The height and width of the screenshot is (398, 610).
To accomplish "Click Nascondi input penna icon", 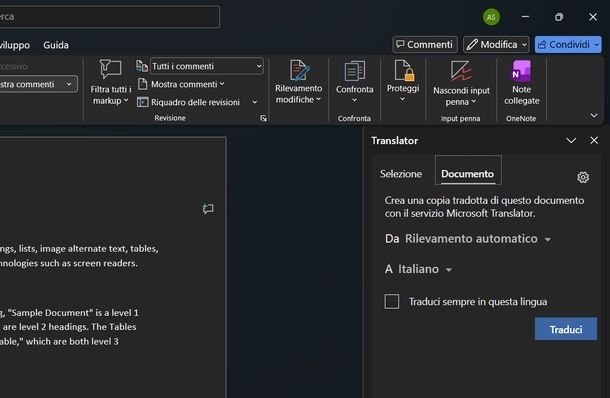I will (x=461, y=71).
